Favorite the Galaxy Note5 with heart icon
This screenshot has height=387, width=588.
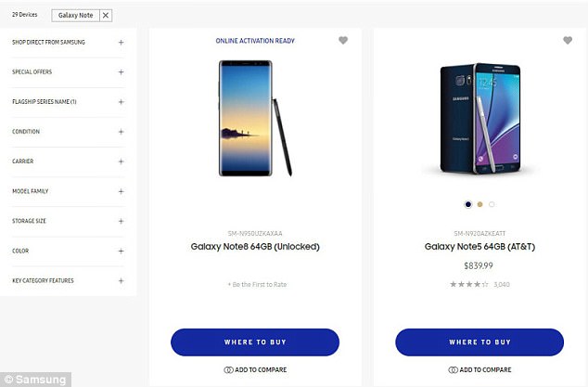[x=568, y=41]
